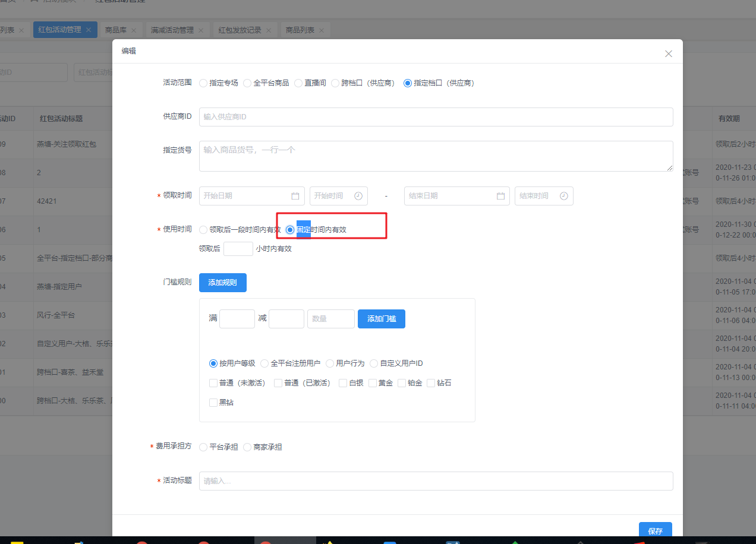
Task: Enable the 黑钻 level checkbox
Action: click(213, 403)
